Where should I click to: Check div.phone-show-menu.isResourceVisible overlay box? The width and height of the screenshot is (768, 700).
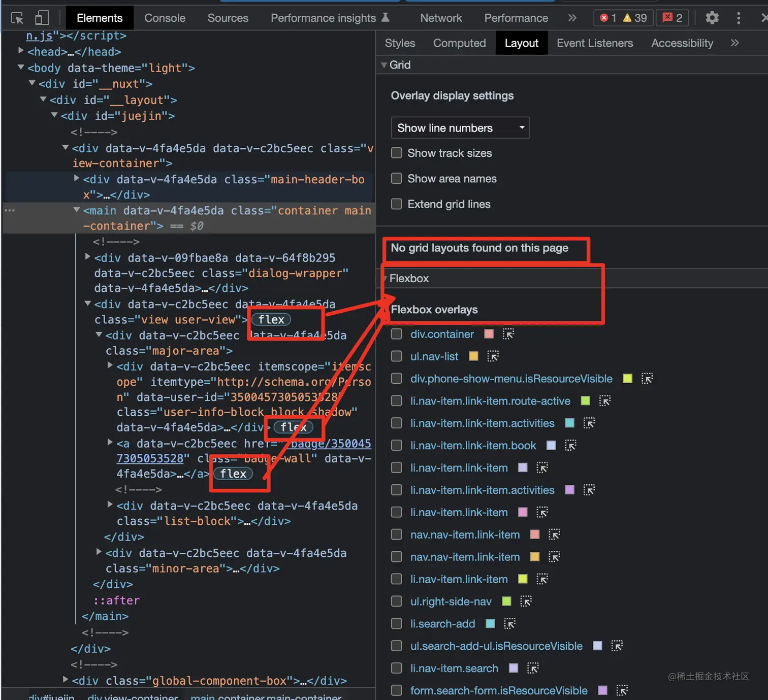(397, 379)
